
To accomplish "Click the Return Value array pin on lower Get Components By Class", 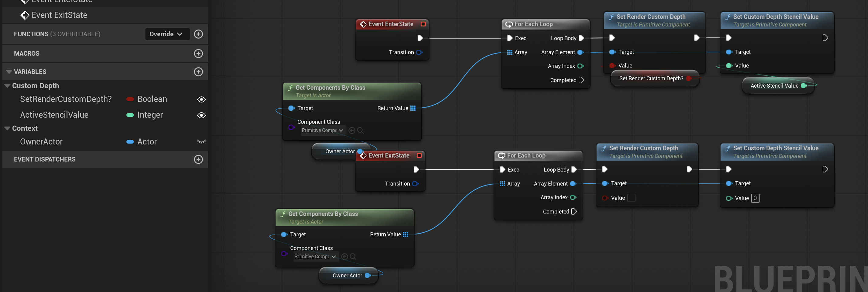I will [405, 235].
